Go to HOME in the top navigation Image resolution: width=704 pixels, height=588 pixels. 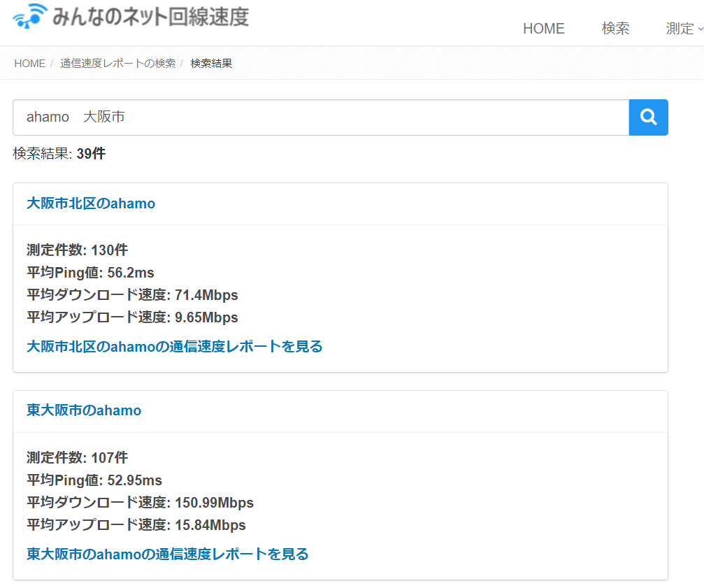543,29
